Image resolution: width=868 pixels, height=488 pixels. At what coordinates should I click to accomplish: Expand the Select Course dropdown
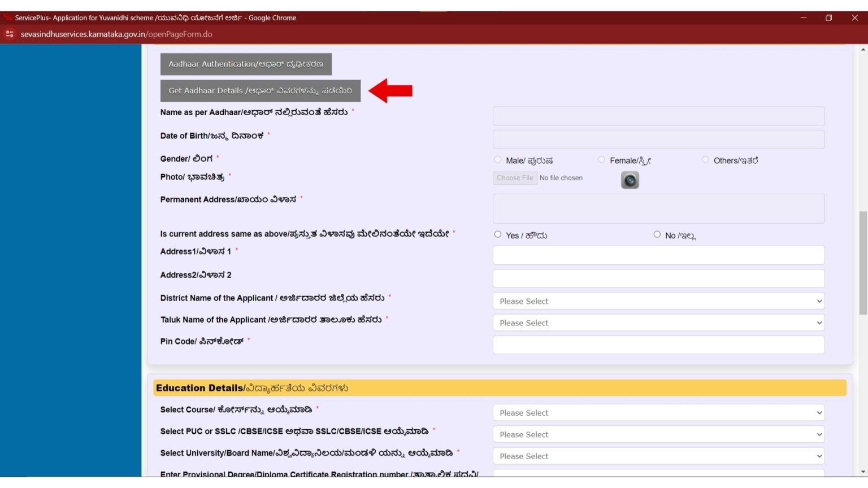pyautogui.click(x=658, y=413)
